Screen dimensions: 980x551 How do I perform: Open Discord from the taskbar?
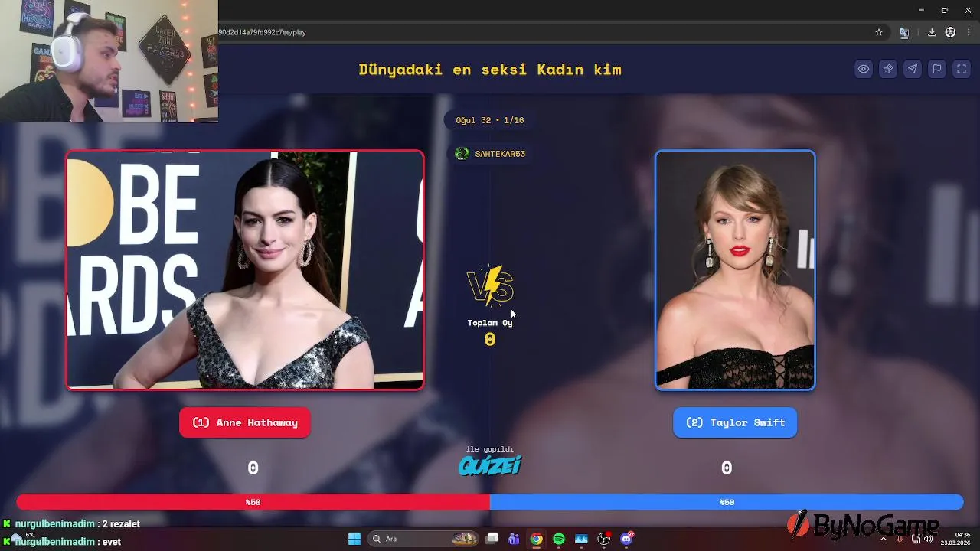(627, 539)
